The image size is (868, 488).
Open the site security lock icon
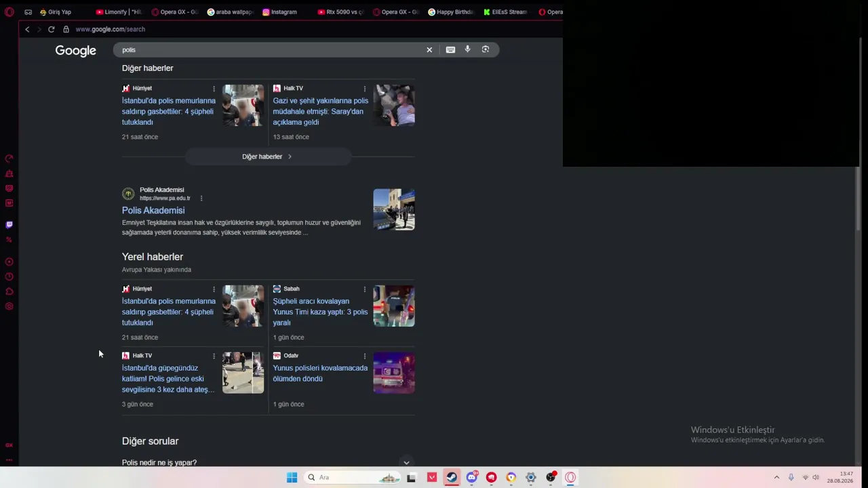(x=66, y=29)
